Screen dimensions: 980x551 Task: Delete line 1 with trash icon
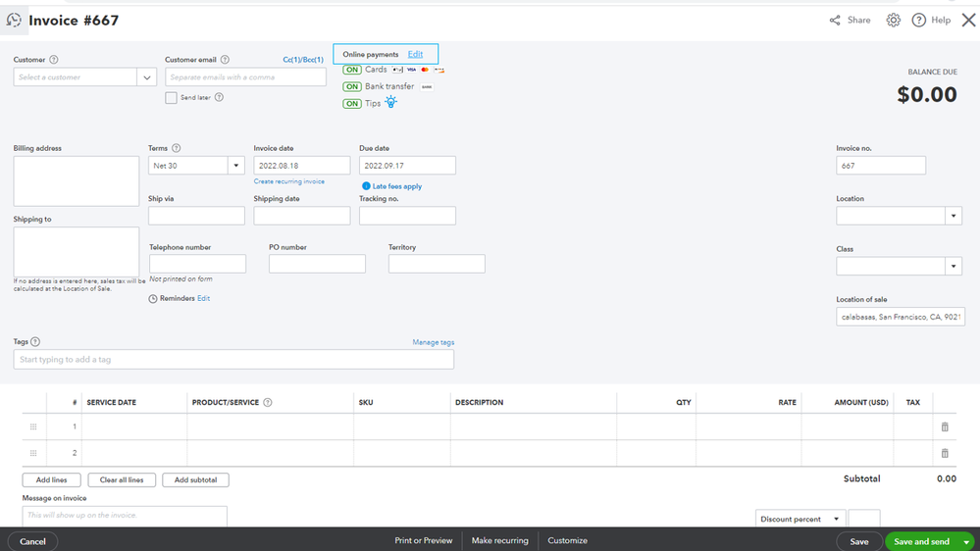945,426
